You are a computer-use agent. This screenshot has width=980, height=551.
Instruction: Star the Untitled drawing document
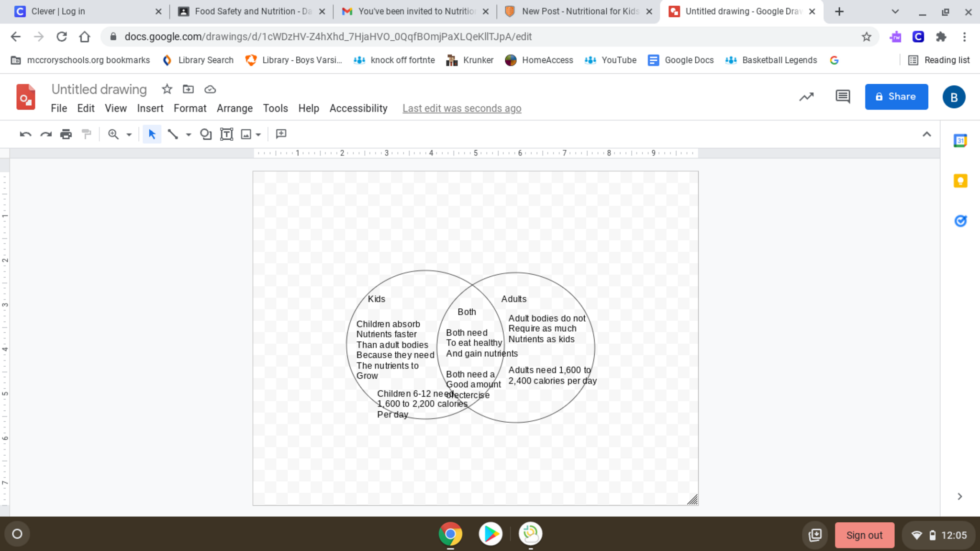167,89
